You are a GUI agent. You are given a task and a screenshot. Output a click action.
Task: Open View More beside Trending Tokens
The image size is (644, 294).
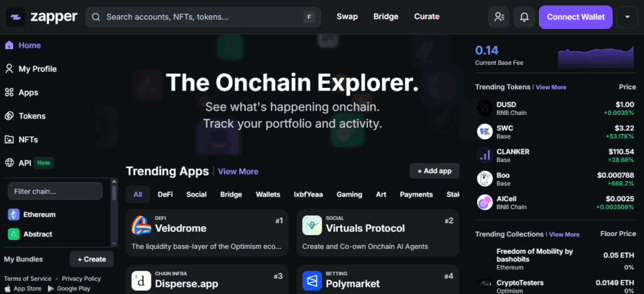pos(551,87)
